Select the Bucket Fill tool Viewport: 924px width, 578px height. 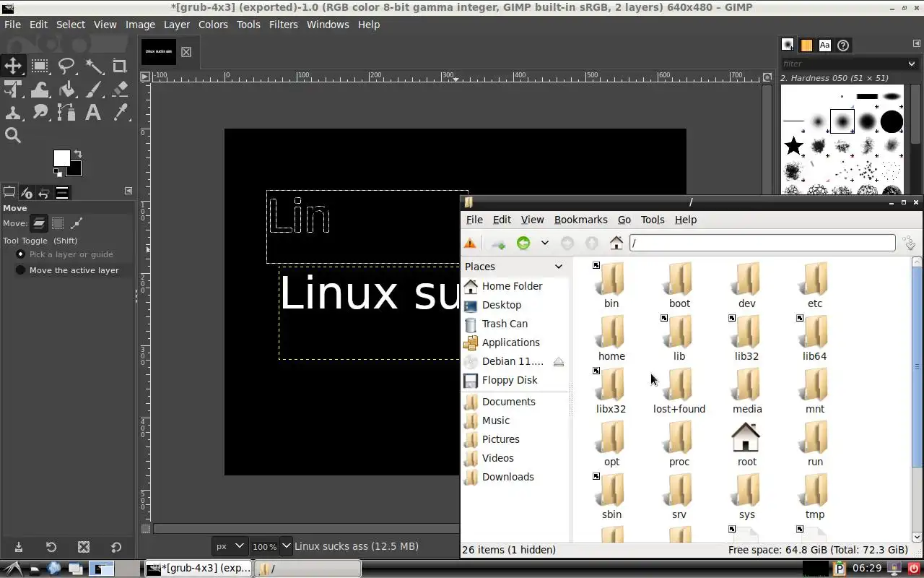tap(66, 90)
